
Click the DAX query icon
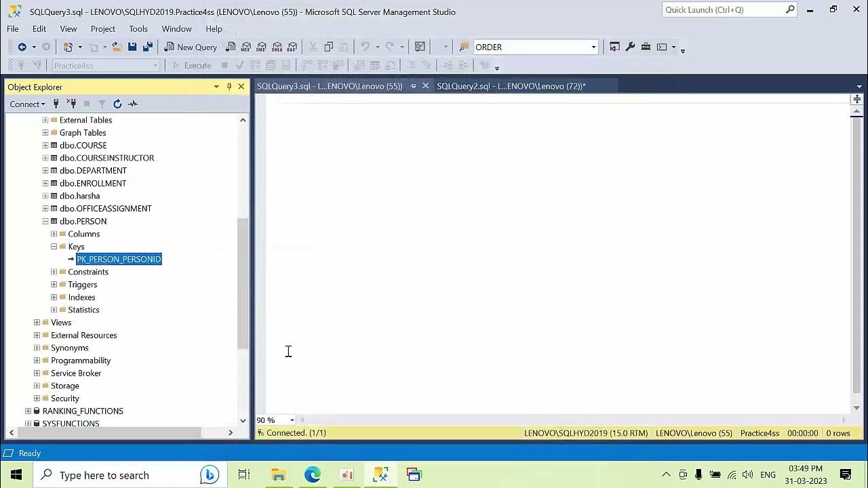pos(292,47)
